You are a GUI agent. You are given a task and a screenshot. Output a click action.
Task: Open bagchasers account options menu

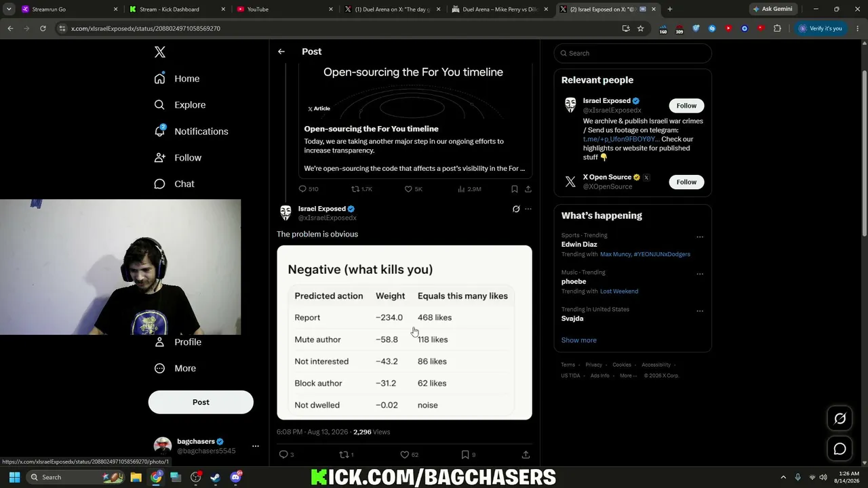pos(256,446)
